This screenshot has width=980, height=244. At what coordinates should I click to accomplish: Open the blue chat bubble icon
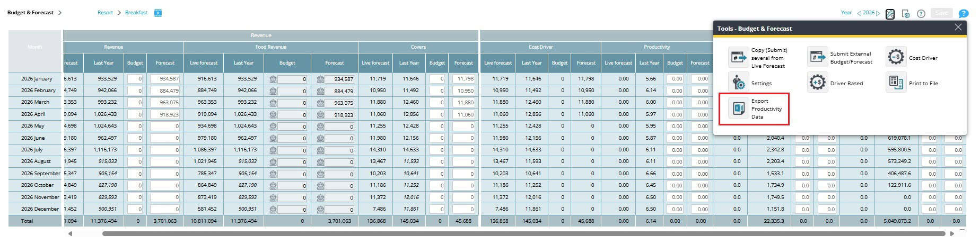(x=964, y=14)
